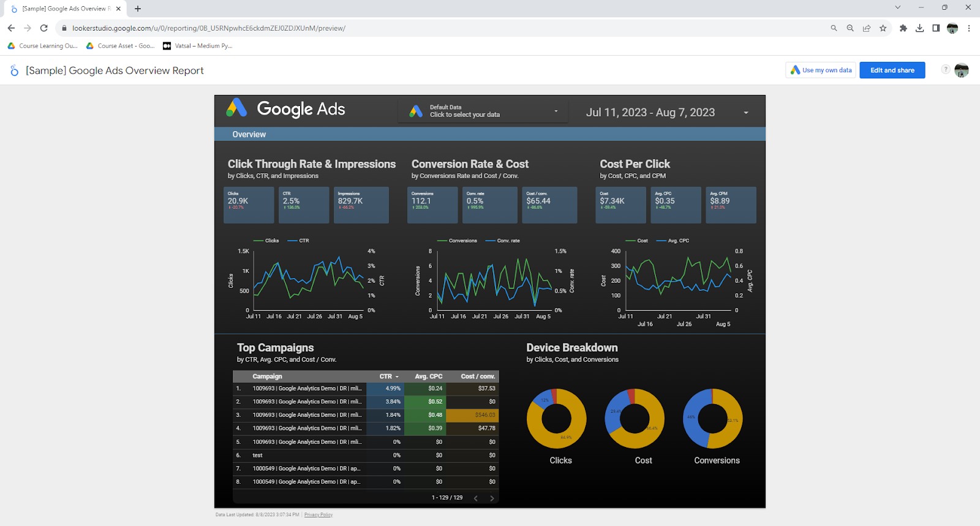
Task: Open the tab search chevron in title bar
Action: tap(898, 8)
